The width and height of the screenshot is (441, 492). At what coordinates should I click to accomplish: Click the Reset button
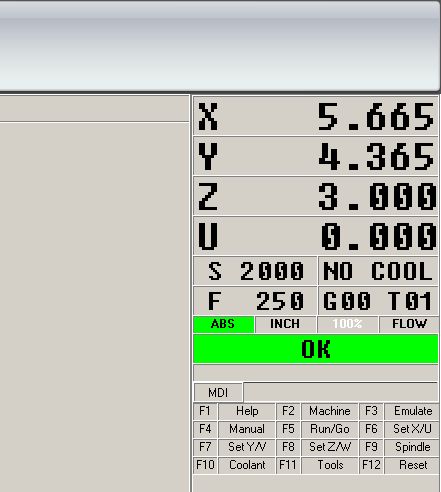[412, 465]
